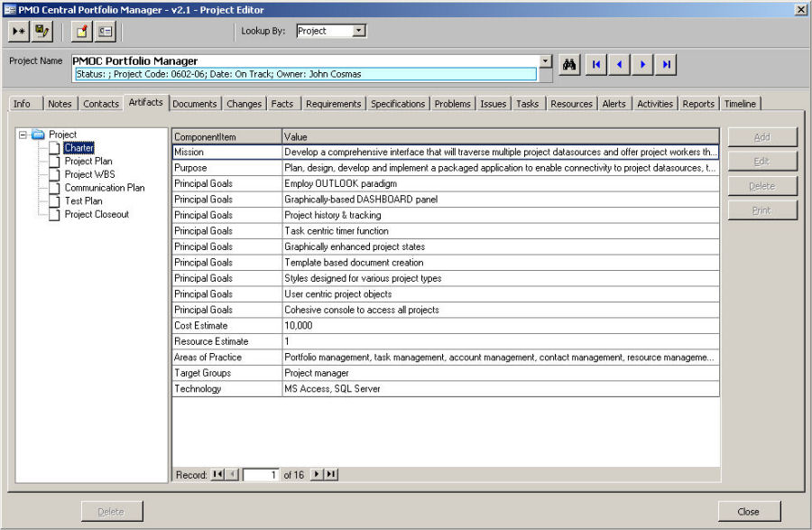The image size is (812, 530).
Task: Click the Value column header
Action: point(501,136)
